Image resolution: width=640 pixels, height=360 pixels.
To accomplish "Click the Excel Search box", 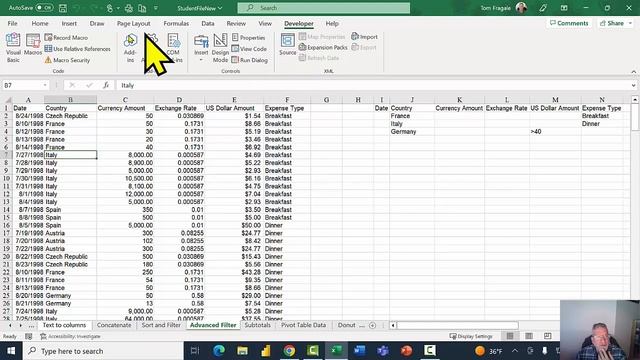I will (324, 8).
